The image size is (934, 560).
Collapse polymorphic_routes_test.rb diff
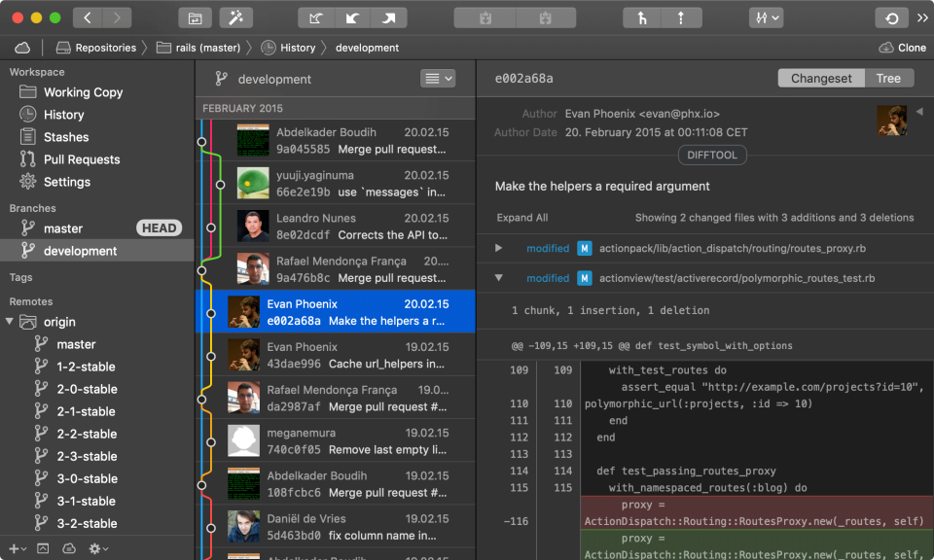498,277
